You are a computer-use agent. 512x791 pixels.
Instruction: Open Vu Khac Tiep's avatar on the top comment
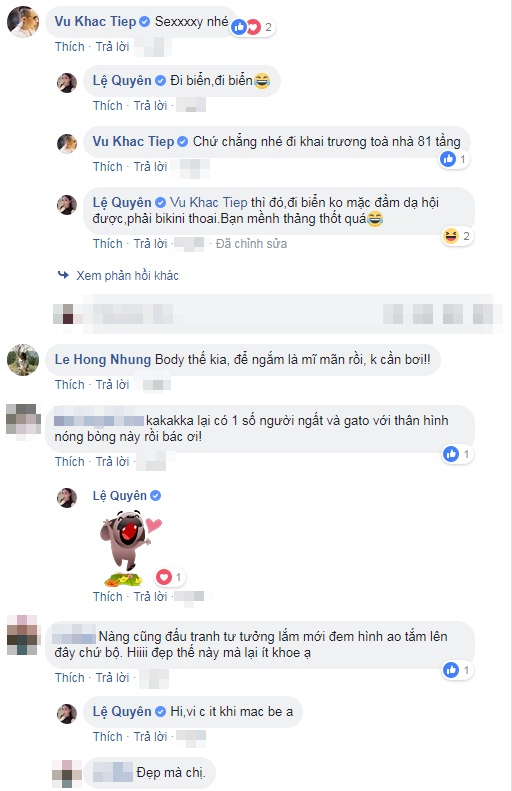coord(23,22)
